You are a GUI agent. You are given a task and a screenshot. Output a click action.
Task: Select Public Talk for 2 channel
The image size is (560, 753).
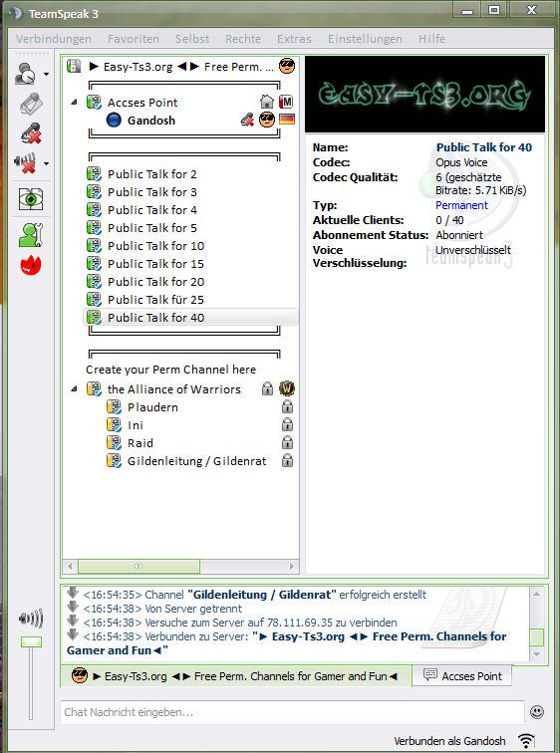tap(151, 174)
